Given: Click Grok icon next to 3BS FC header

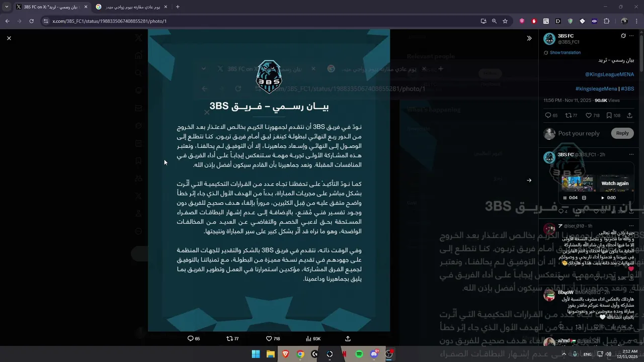Looking at the screenshot, I should (x=623, y=36).
